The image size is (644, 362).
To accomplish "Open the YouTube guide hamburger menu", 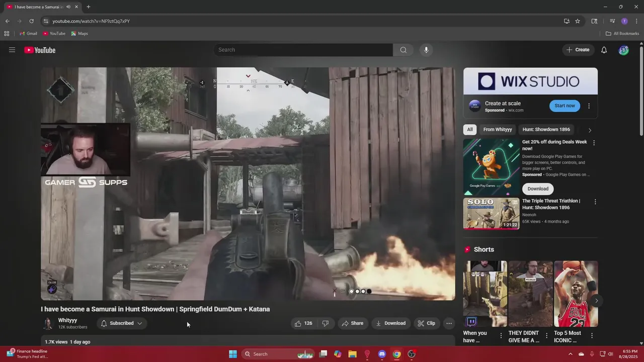I will click(x=12, y=50).
